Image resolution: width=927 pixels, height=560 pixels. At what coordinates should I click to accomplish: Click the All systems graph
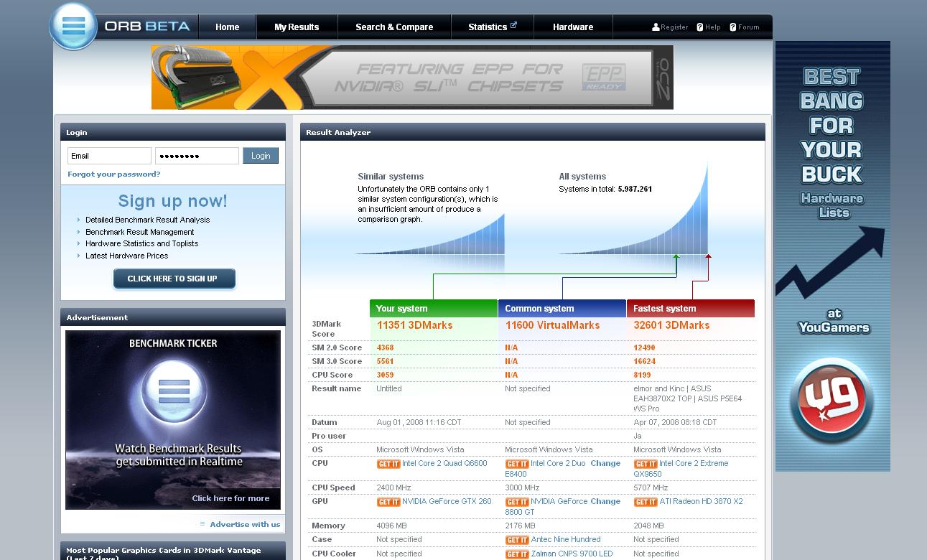[x=634, y=208]
